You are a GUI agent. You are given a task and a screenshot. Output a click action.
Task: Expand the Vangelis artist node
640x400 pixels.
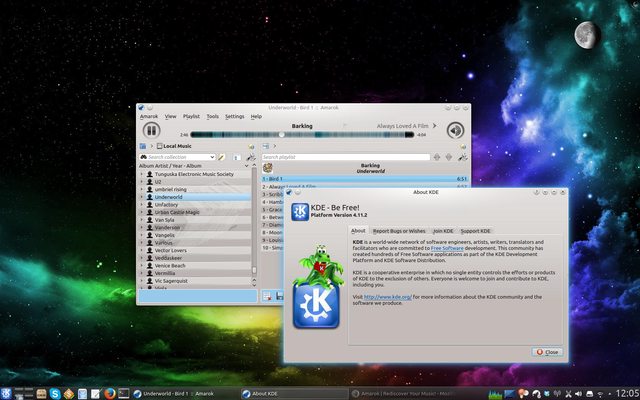(142, 235)
